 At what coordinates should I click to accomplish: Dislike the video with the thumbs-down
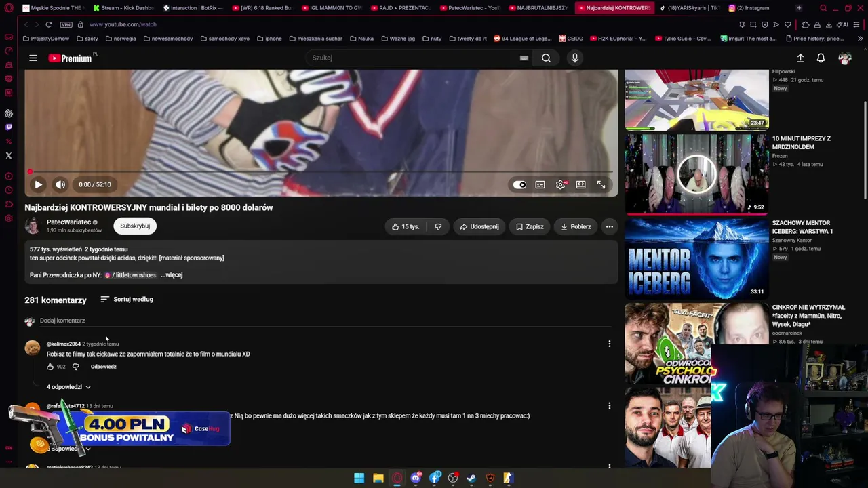438,226
